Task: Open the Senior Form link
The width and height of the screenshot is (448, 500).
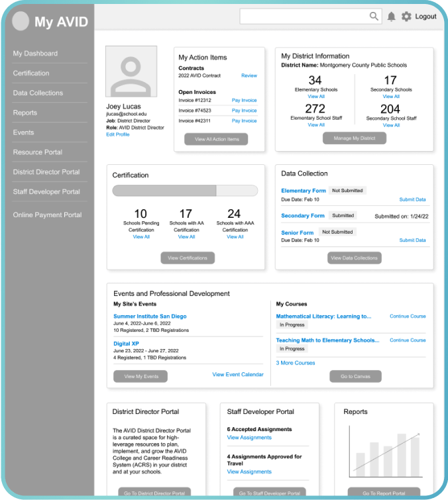Action: pyautogui.click(x=297, y=232)
